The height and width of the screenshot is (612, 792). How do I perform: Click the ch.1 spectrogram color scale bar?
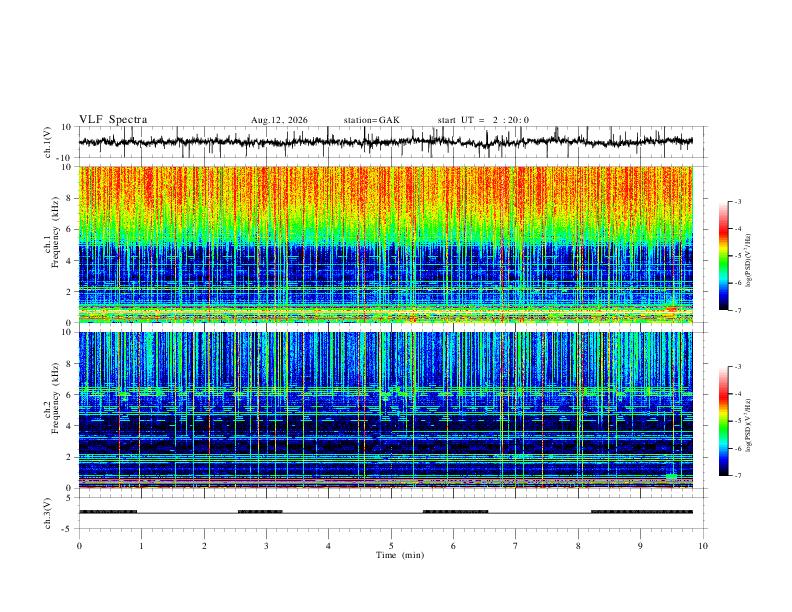[x=723, y=256]
